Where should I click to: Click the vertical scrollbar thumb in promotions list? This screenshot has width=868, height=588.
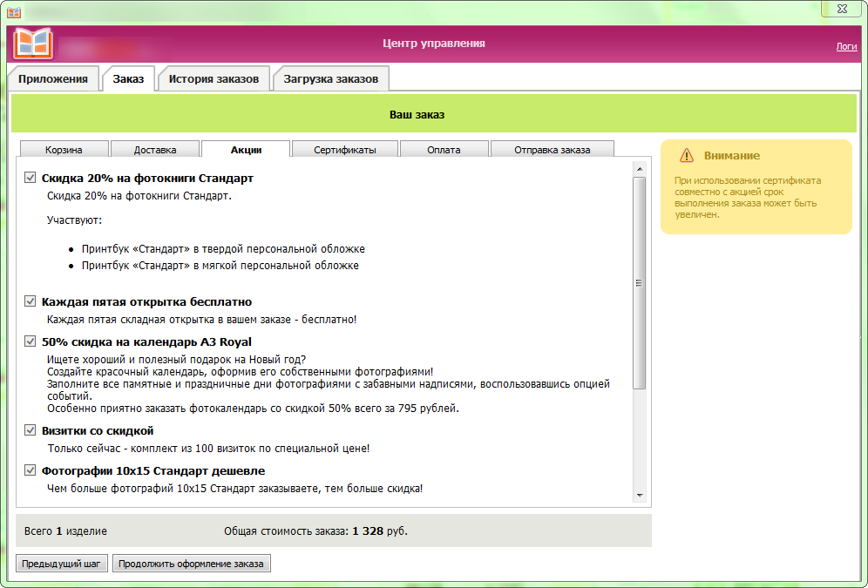[x=639, y=283]
